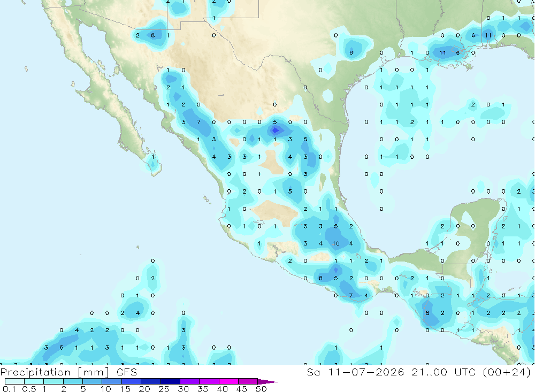535x392 pixels.
Task: Select the '30' legend scale label
Action: [x=183, y=389]
